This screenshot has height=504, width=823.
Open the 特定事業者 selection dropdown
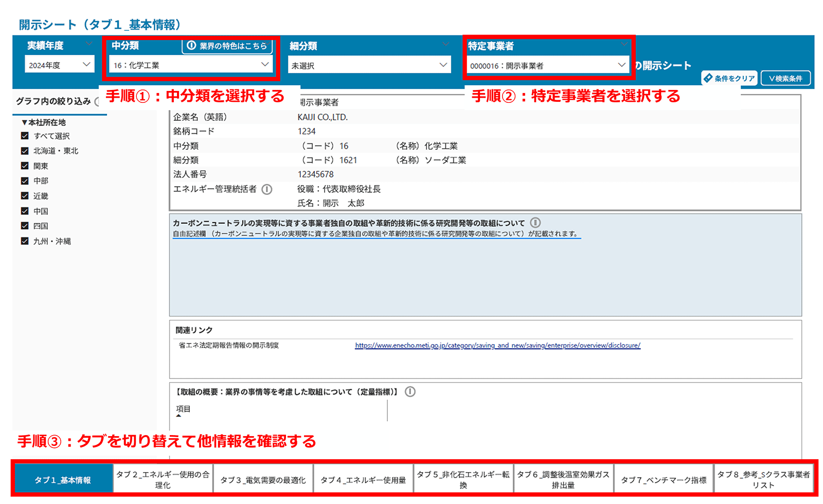[x=548, y=65]
